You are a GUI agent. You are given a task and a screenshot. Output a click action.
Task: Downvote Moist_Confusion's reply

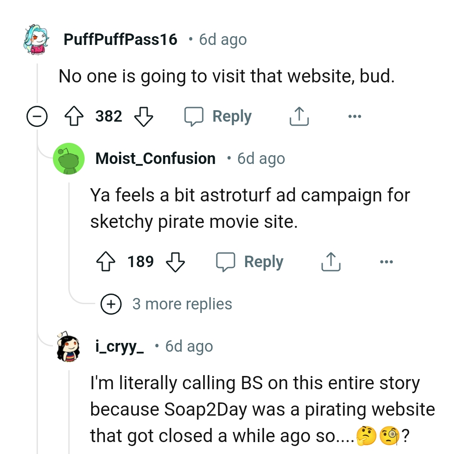[175, 261]
